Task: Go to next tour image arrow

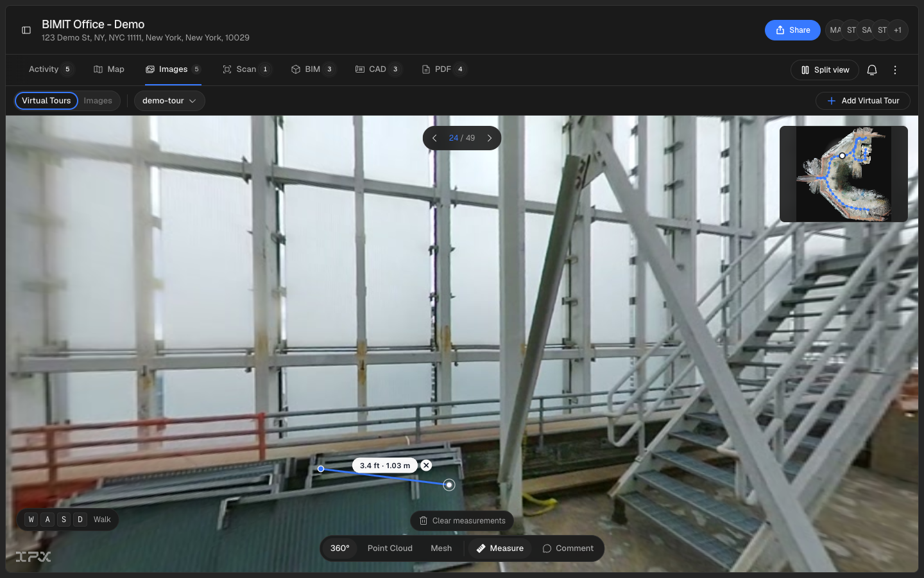Action: 490,138
